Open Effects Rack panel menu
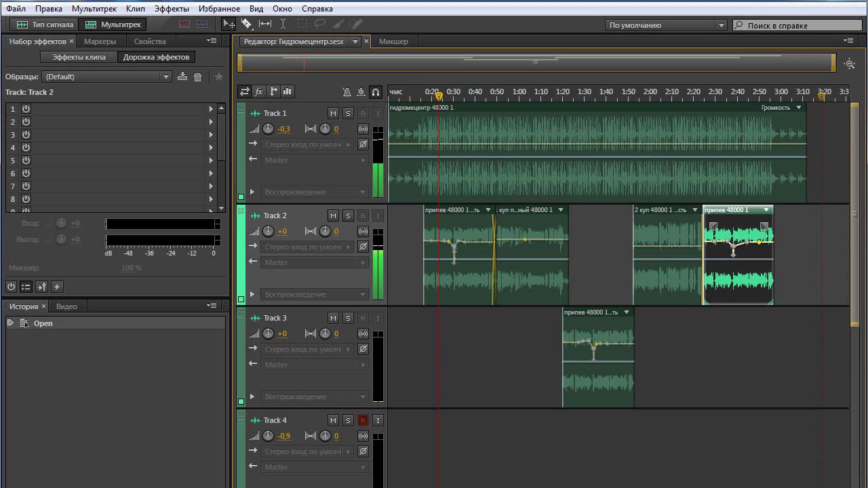This screenshot has height=488, width=868. pyautogui.click(x=212, y=41)
